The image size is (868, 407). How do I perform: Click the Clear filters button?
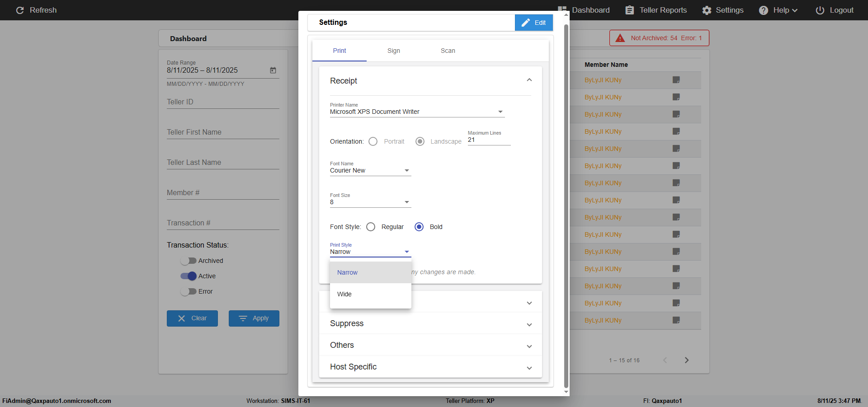click(192, 318)
